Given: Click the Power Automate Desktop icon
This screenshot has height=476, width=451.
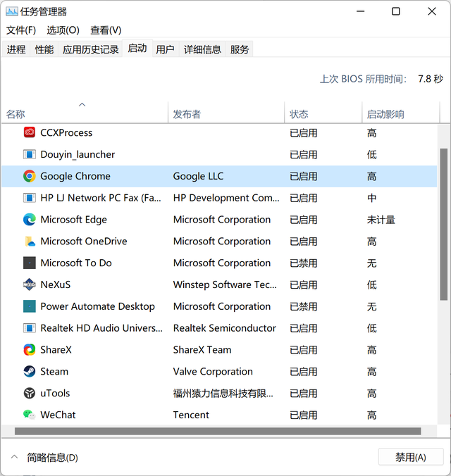Looking at the screenshot, I should pyautogui.click(x=30, y=306).
